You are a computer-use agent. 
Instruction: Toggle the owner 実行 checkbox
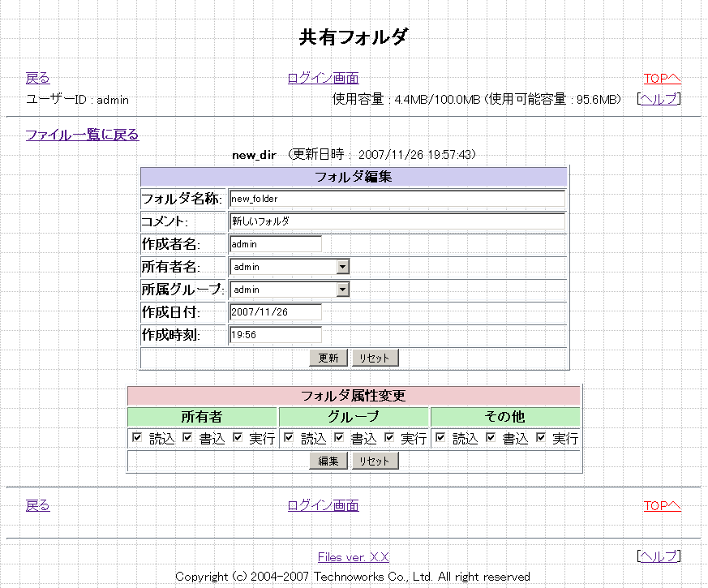238,438
